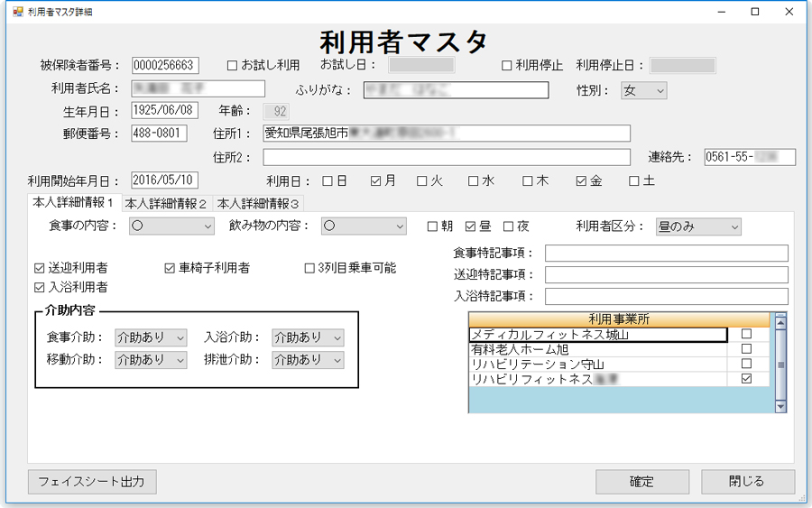Maximize the 利用者マスタ詳細 window
The width and height of the screenshot is (812, 508).
755,12
